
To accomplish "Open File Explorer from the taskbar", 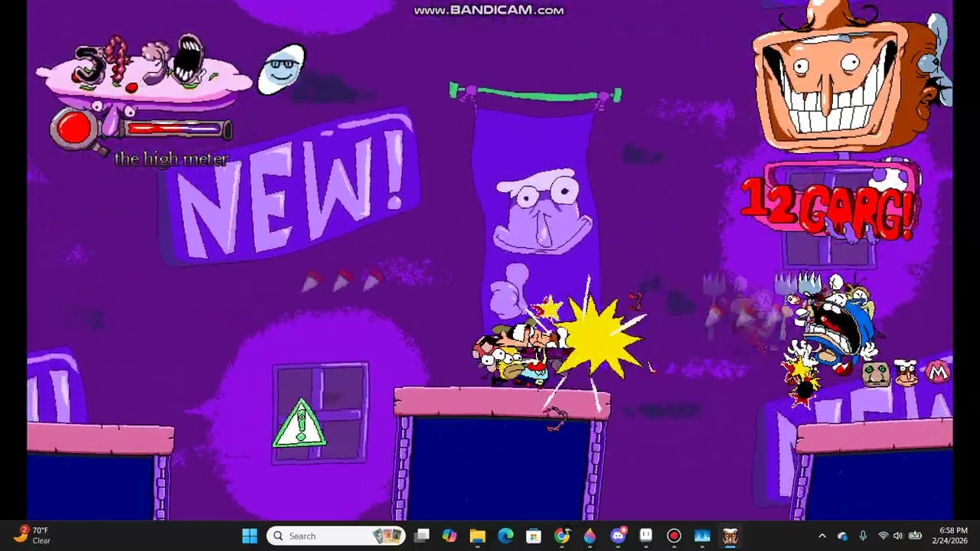I will 478,536.
